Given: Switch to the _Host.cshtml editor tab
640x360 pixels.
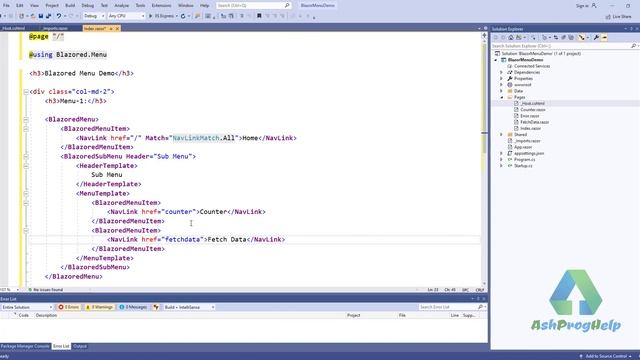Looking at the screenshot, I should pos(13,29).
